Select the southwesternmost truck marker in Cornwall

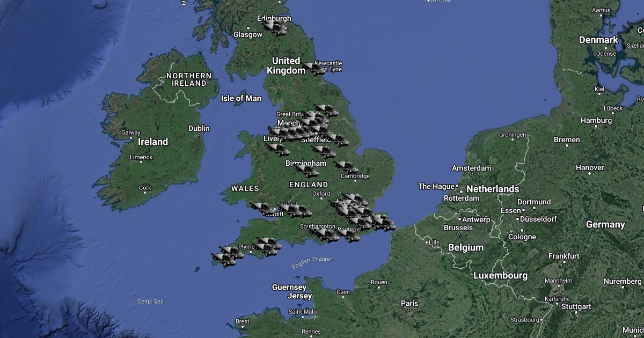(x=224, y=260)
